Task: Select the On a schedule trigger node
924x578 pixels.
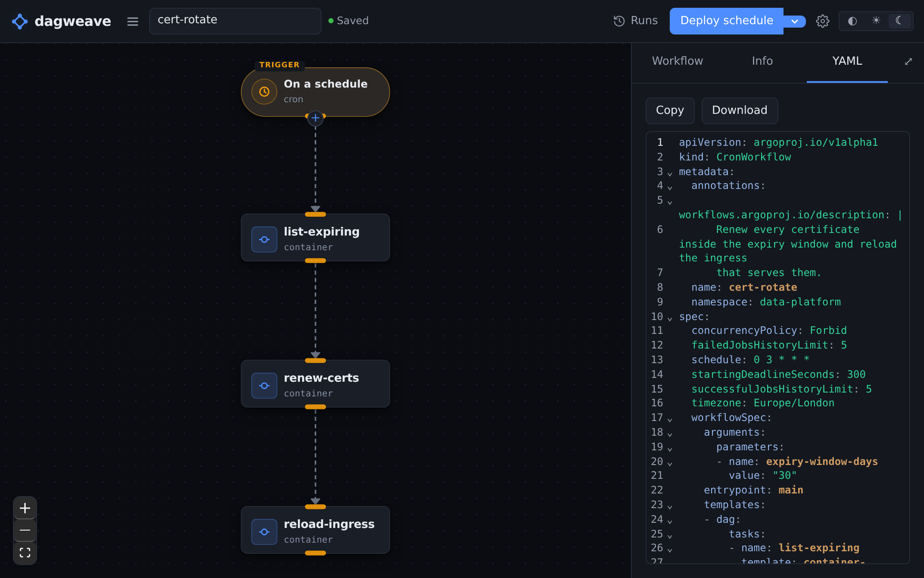Action: tap(315, 92)
